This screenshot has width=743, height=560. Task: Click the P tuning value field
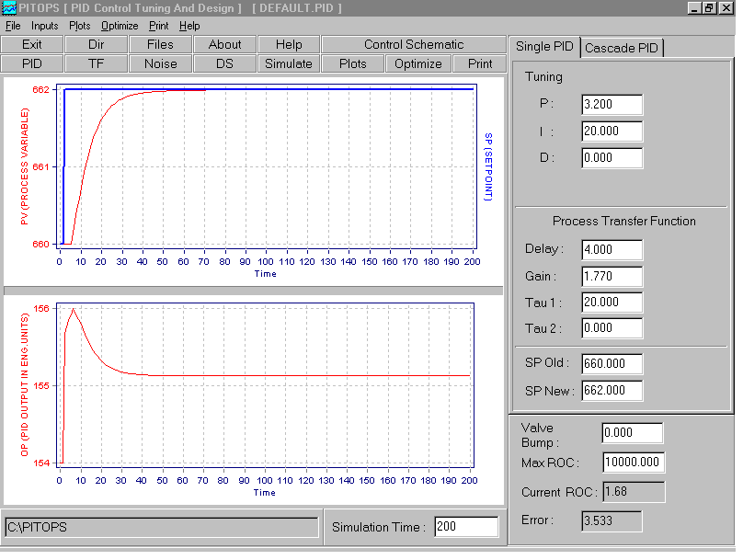pos(612,105)
